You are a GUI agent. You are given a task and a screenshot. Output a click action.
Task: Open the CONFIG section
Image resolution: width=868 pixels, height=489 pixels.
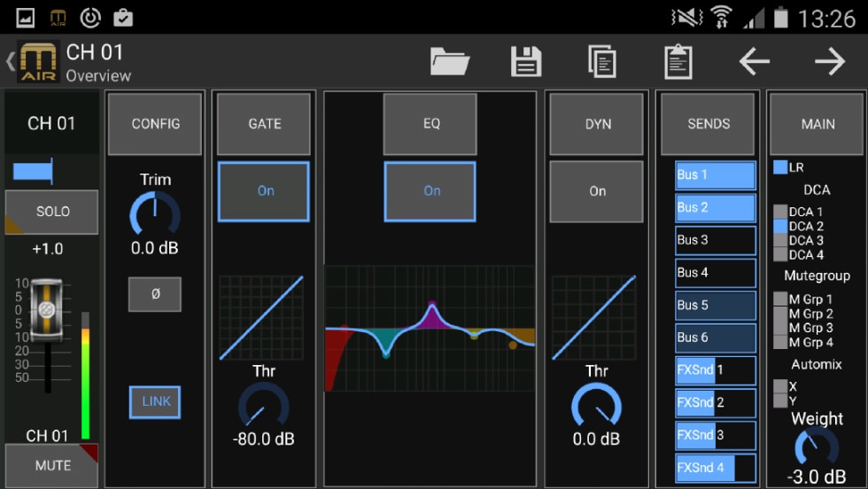pos(155,124)
